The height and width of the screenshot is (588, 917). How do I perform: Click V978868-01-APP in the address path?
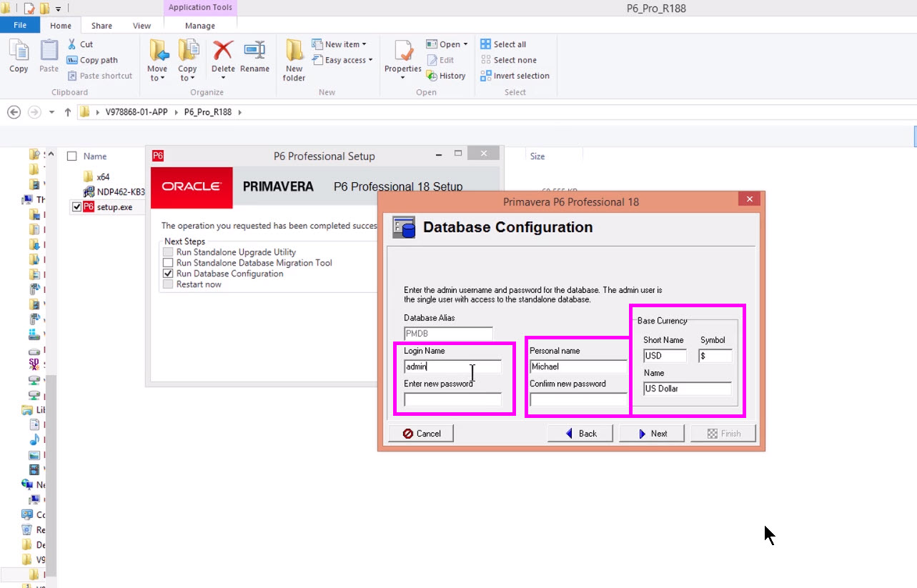click(x=136, y=112)
